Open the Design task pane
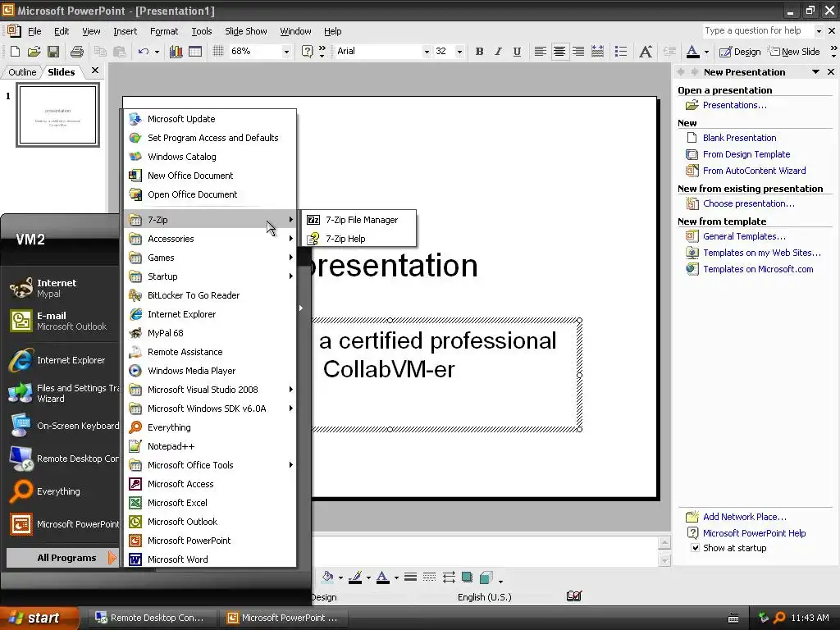Image resolution: width=840 pixels, height=630 pixels. pyautogui.click(x=741, y=52)
